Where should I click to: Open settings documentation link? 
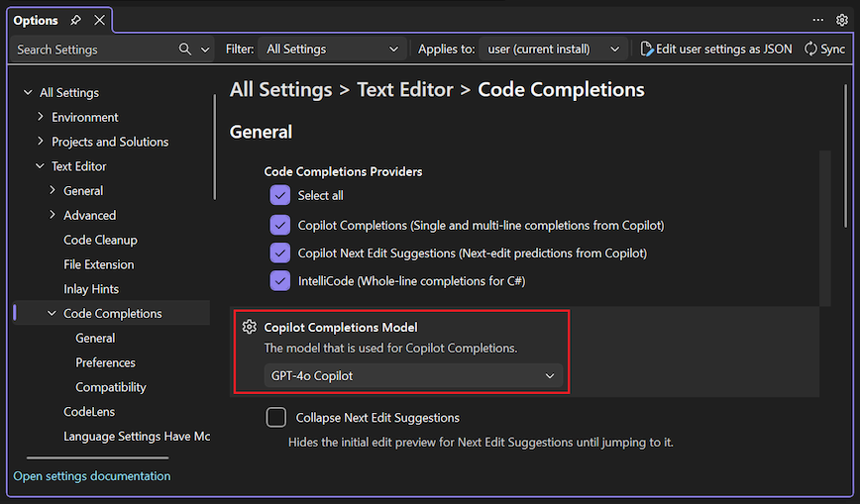92,476
